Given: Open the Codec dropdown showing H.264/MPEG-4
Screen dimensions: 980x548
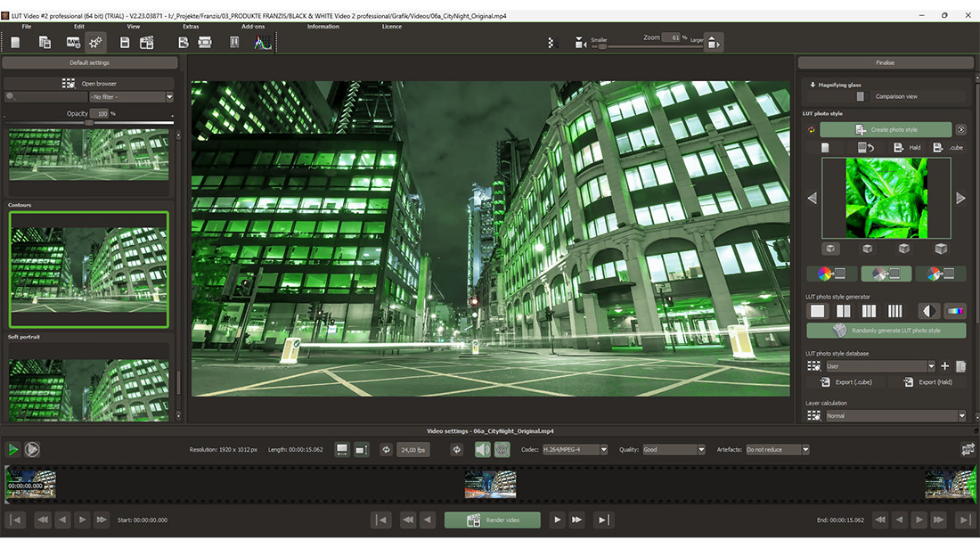Looking at the screenshot, I should (x=574, y=449).
